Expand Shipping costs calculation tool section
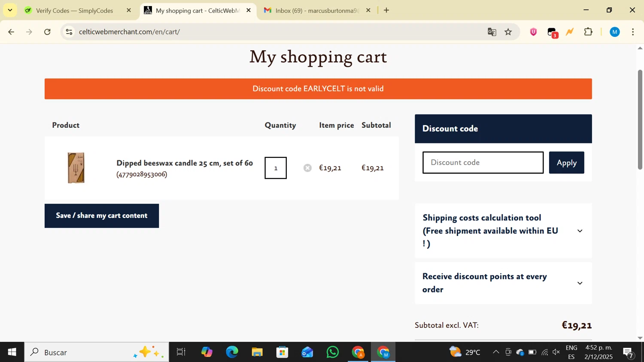Viewport: 644px width, 362px height. 503,231
